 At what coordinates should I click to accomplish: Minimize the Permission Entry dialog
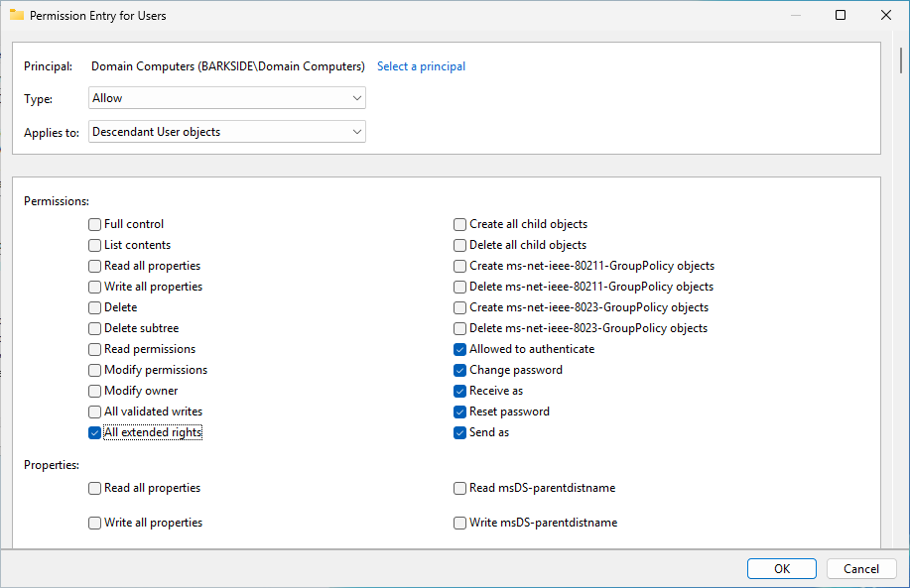795,15
